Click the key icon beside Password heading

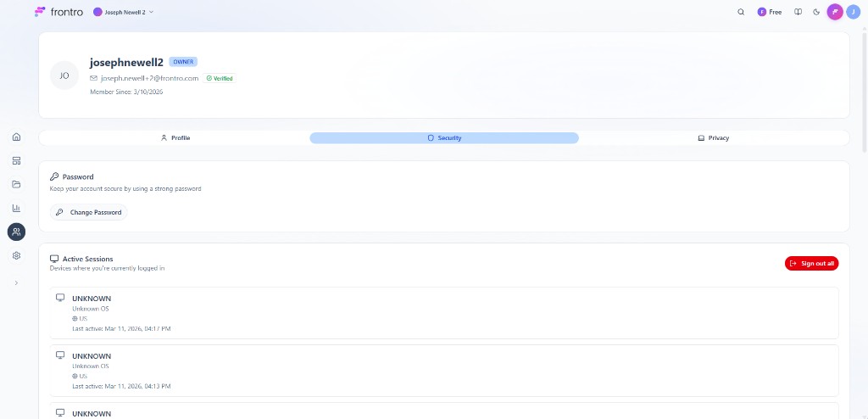pos(54,176)
